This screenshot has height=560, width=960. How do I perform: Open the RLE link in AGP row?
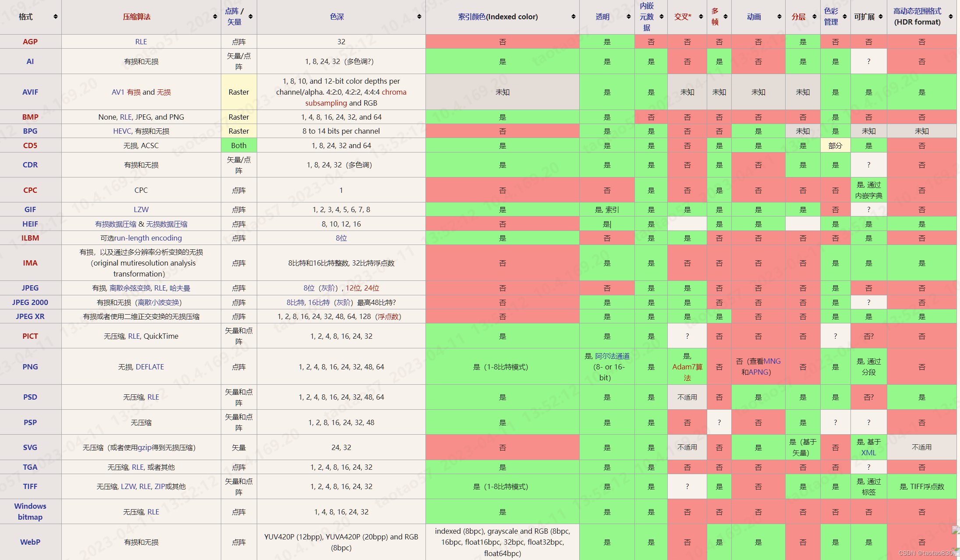(141, 42)
